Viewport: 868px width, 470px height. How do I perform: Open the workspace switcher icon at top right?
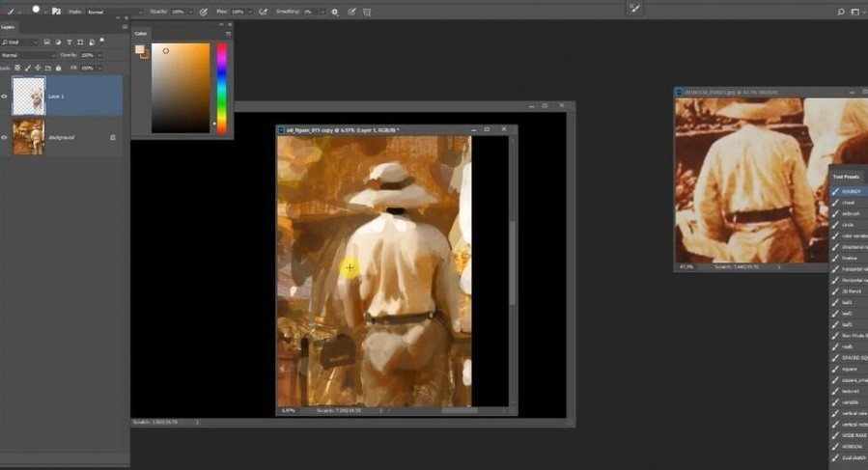point(854,12)
